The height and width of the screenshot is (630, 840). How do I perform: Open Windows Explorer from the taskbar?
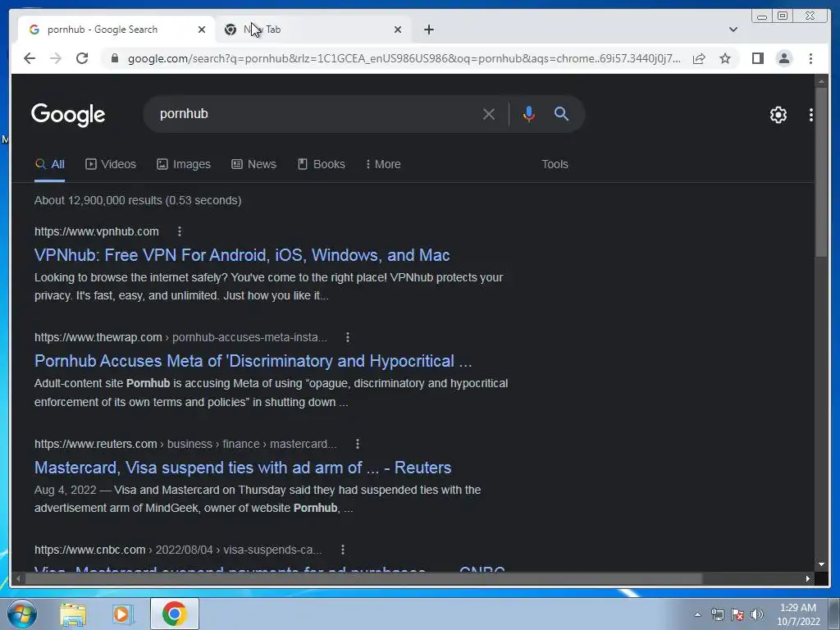coord(73,614)
